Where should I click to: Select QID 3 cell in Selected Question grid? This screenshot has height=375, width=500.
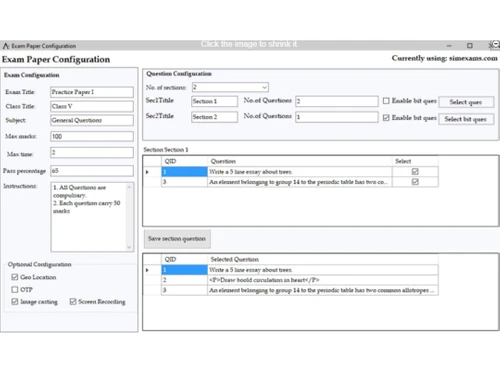pos(185,290)
